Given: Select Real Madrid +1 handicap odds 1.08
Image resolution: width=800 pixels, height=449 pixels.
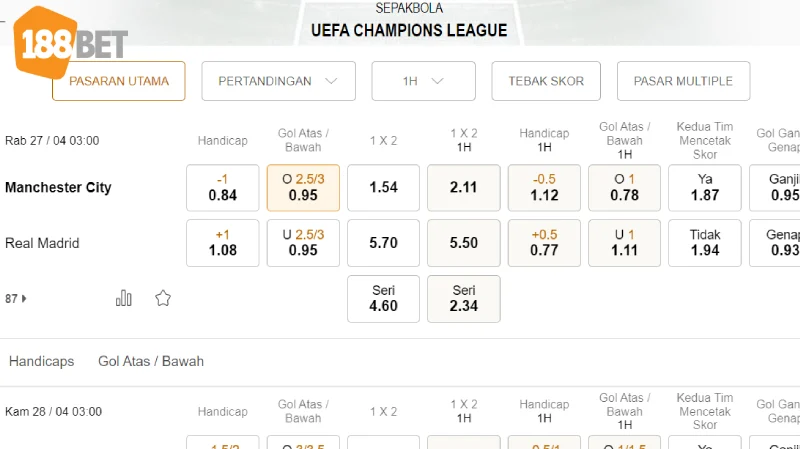Looking at the screenshot, I should pyautogui.click(x=223, y=243).
